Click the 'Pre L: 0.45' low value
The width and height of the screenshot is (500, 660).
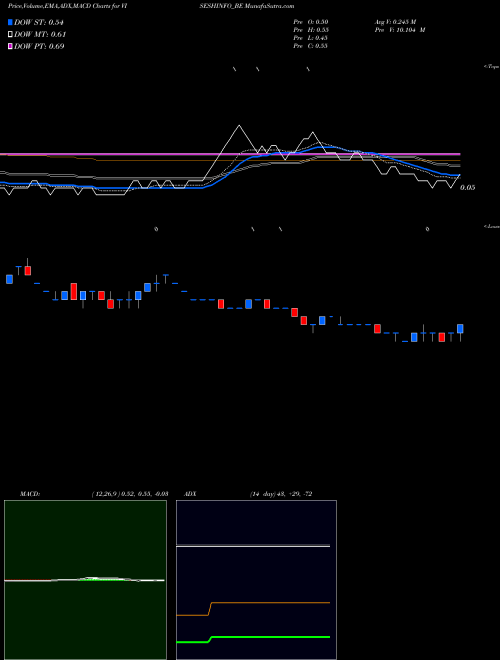[x=311, y=38]
